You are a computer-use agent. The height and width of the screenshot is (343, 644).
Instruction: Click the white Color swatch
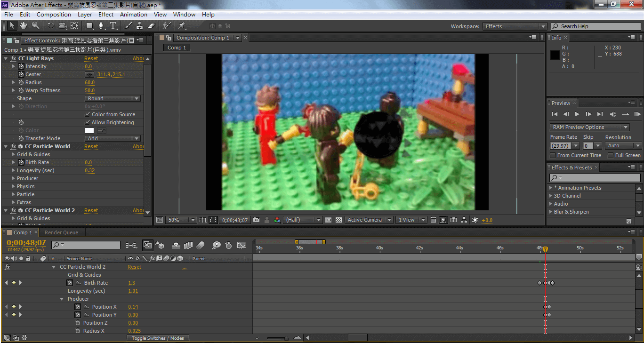(x=89, y=130)
